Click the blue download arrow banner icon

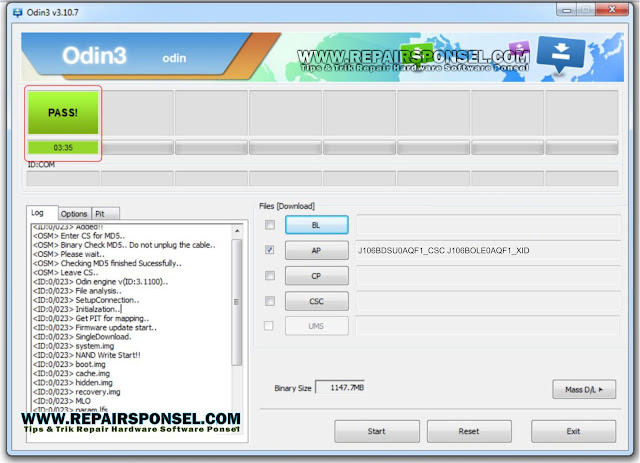(560, 54)
